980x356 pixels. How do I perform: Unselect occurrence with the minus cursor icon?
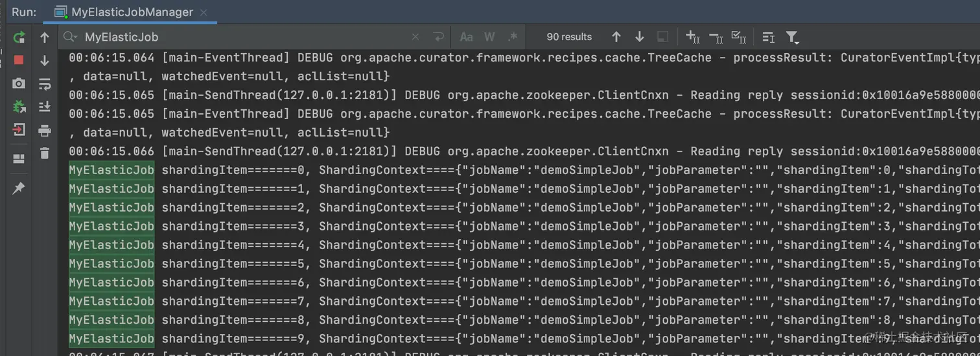[716, 37]
